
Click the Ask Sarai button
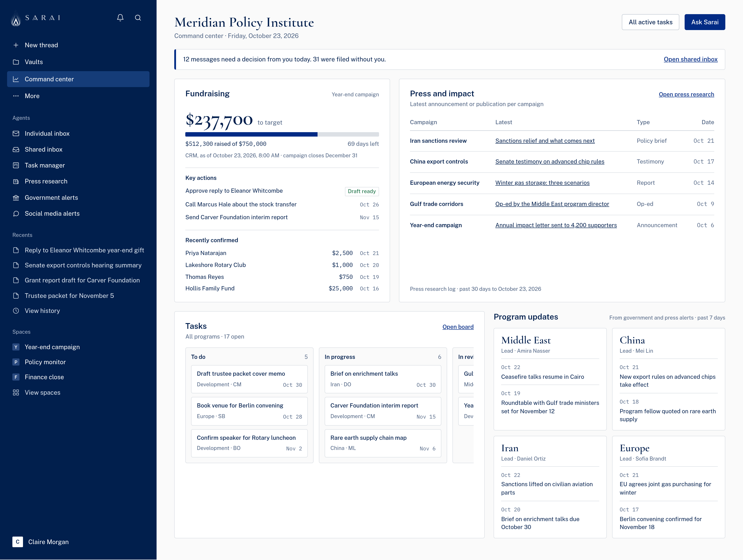coord(704,22)
